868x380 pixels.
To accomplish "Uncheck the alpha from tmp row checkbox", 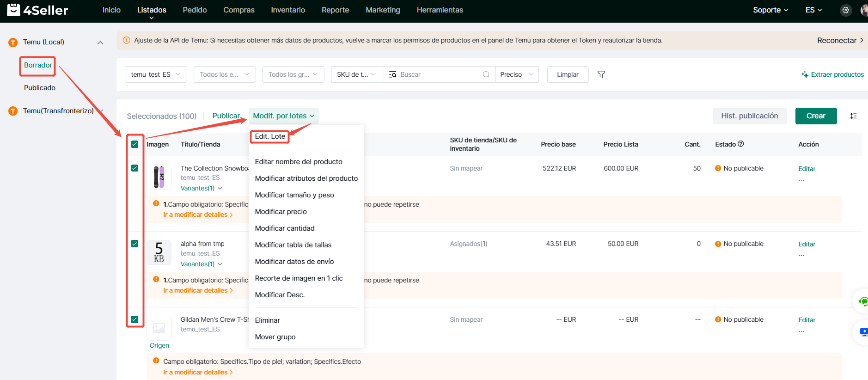I will pos(134,244).
